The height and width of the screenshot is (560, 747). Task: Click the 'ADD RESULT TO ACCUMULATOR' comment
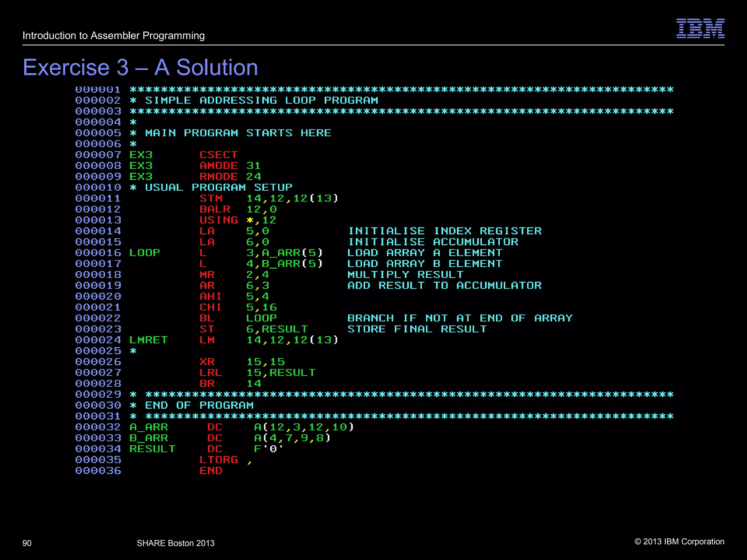point(445,285)
